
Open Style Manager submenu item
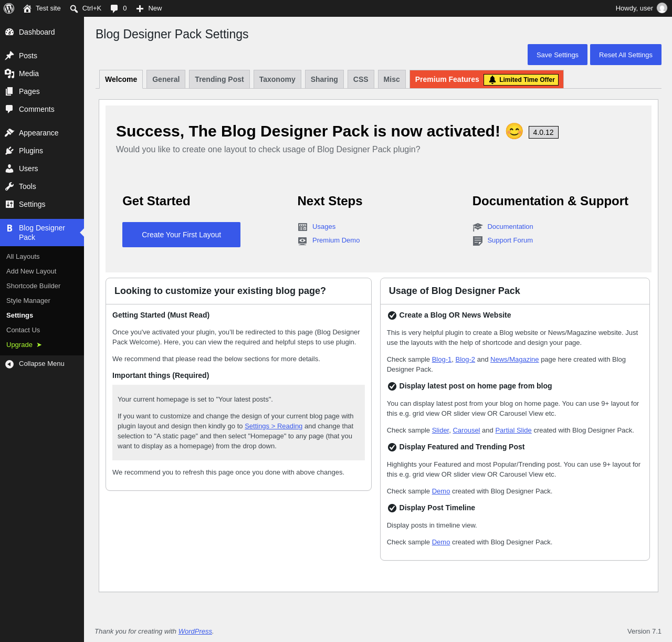point(42,301)
